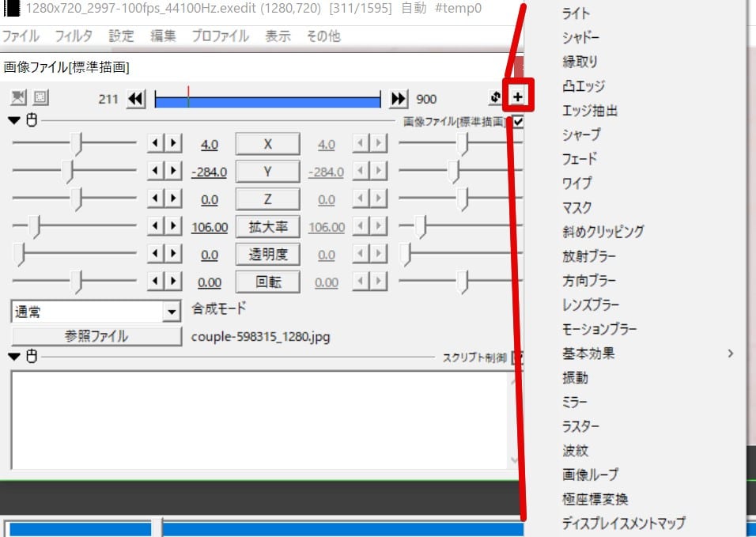Click the blue object timeline bar
Screen dimensions: 756x537
tap(267, 102)
